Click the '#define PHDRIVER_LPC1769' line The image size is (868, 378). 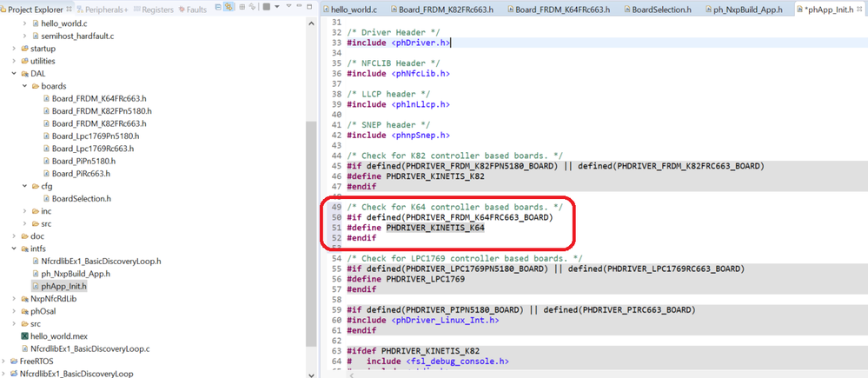[406, 279]
